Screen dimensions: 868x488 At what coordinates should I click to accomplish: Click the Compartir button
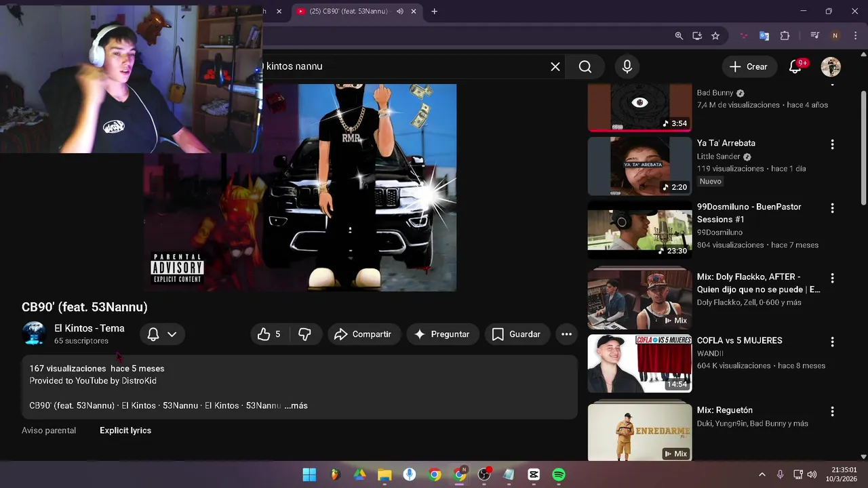(x=363, y=334)
